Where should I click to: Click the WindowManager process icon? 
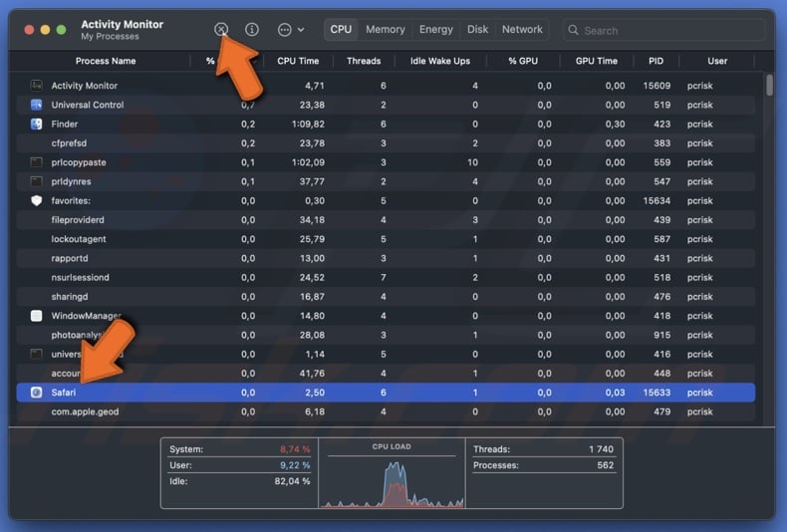pyautogui.click(x=37, y=316)
